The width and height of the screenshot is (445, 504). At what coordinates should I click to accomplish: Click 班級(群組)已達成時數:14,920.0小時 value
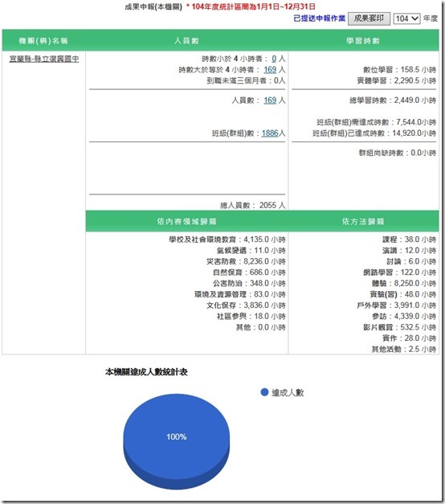point(374,133)
